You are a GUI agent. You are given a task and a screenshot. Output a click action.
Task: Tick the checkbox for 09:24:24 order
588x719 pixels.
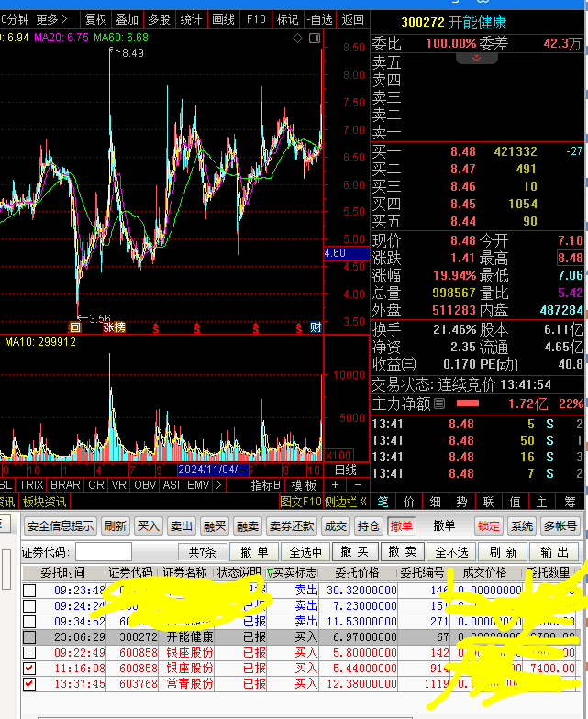pyautogui.click(x=29, y=605)
